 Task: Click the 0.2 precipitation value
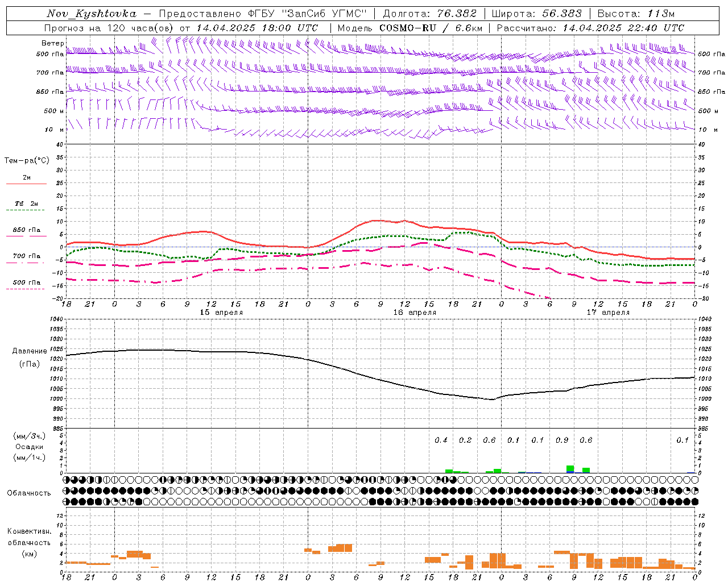465,440
